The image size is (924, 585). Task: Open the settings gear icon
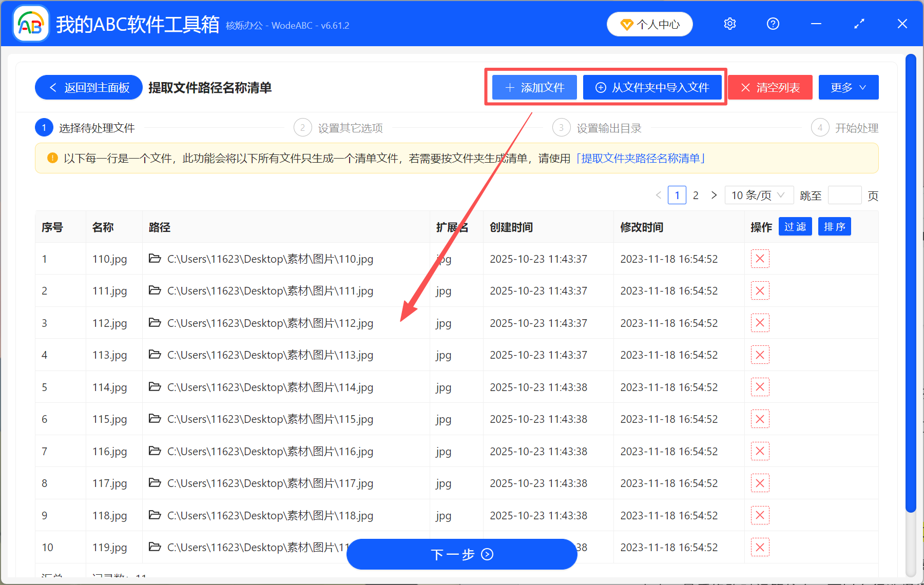729,24
